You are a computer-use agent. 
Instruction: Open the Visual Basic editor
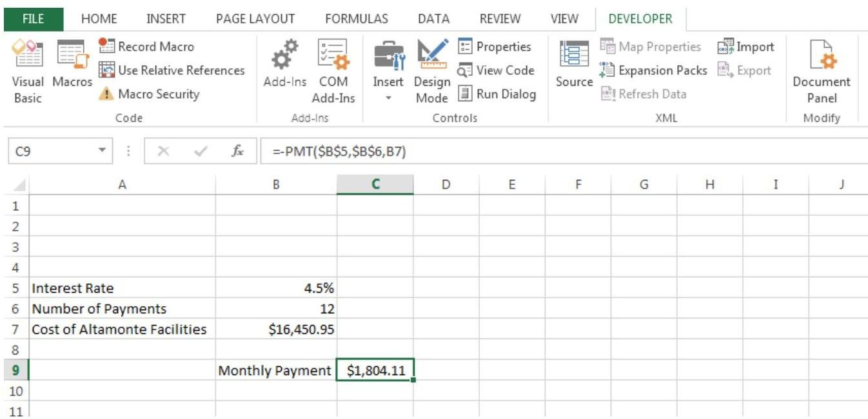click(28, 71)
